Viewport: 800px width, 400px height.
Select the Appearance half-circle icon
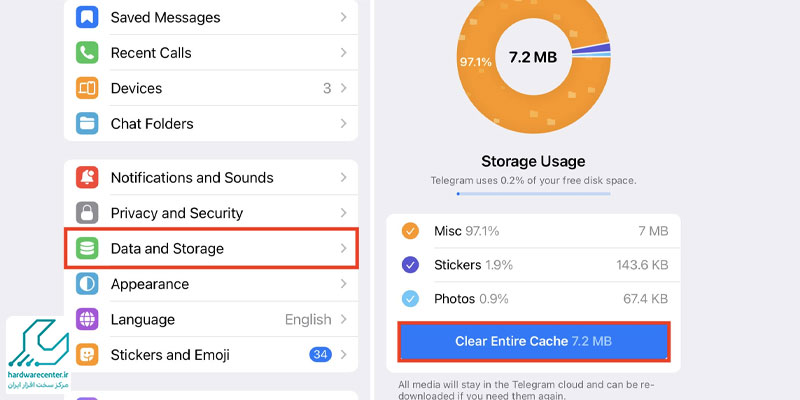point(87,284)
